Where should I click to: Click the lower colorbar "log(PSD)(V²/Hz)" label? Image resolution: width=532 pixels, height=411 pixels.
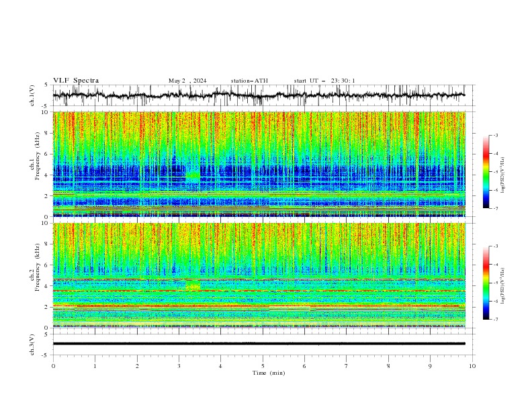coord(502,286)
